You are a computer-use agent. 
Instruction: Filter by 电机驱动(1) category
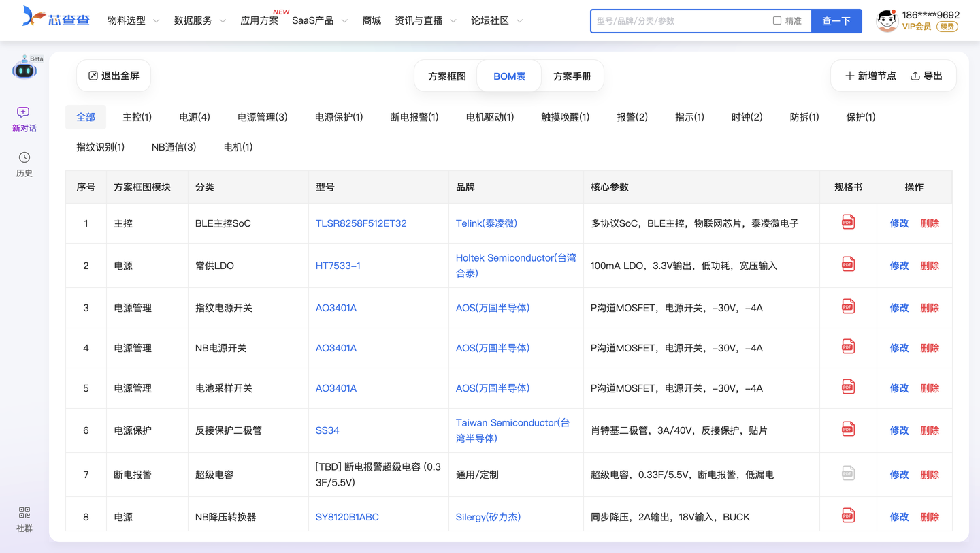[490, 117]
